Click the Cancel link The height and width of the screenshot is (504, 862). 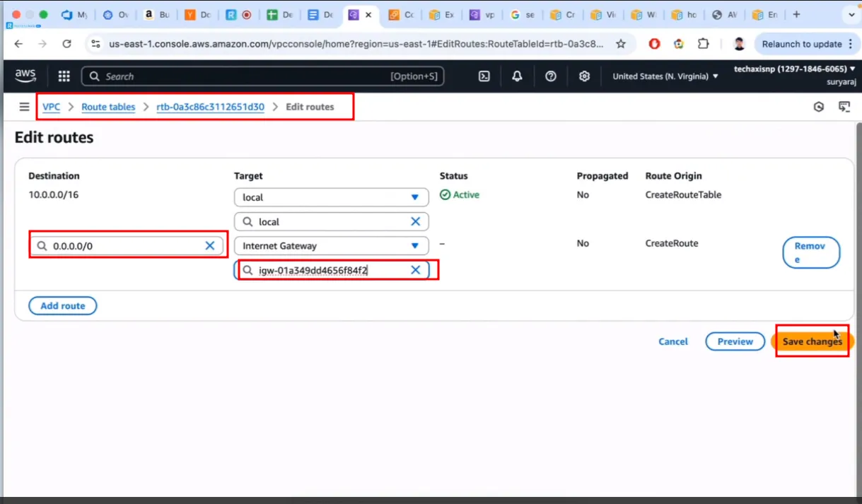click(x=673, y=341)
